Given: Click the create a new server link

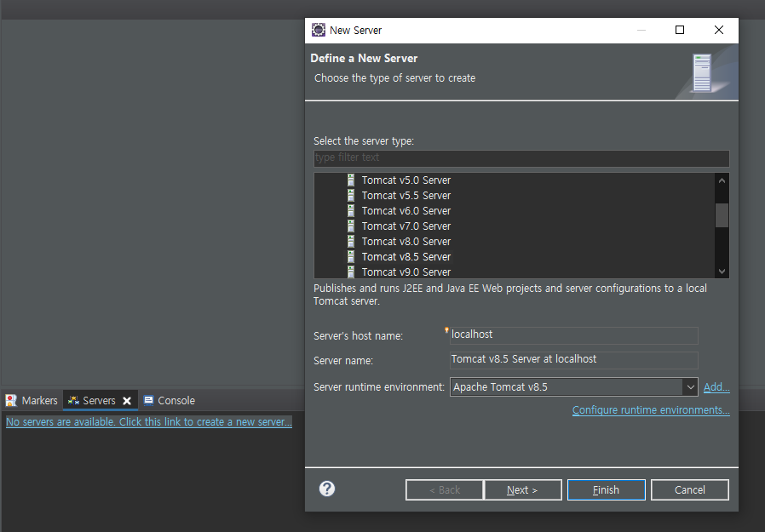Looking at the screenshot, I should [149, 422].
